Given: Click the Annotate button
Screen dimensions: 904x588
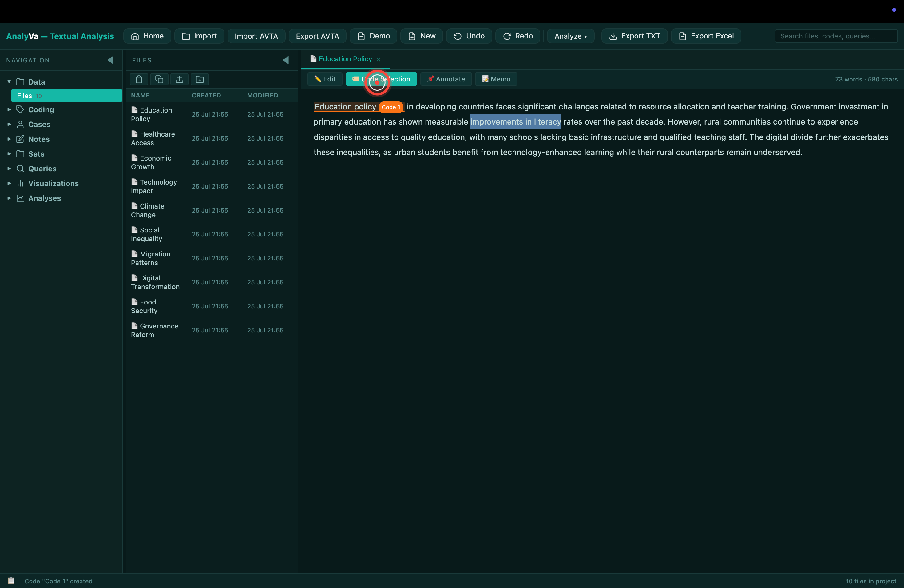Looking at the screenshot, I should tap(446, 79).
